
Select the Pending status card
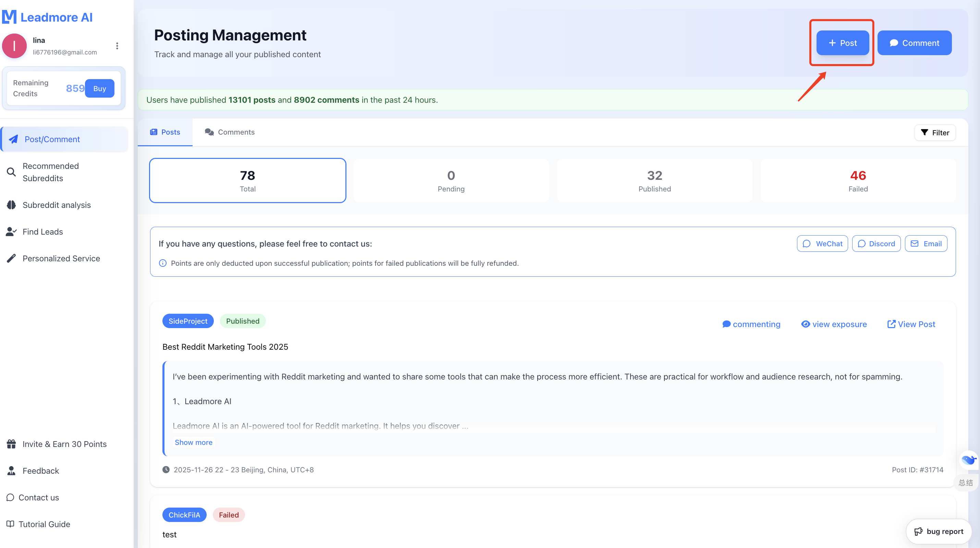pyautogui.click(x=451, y=180)
